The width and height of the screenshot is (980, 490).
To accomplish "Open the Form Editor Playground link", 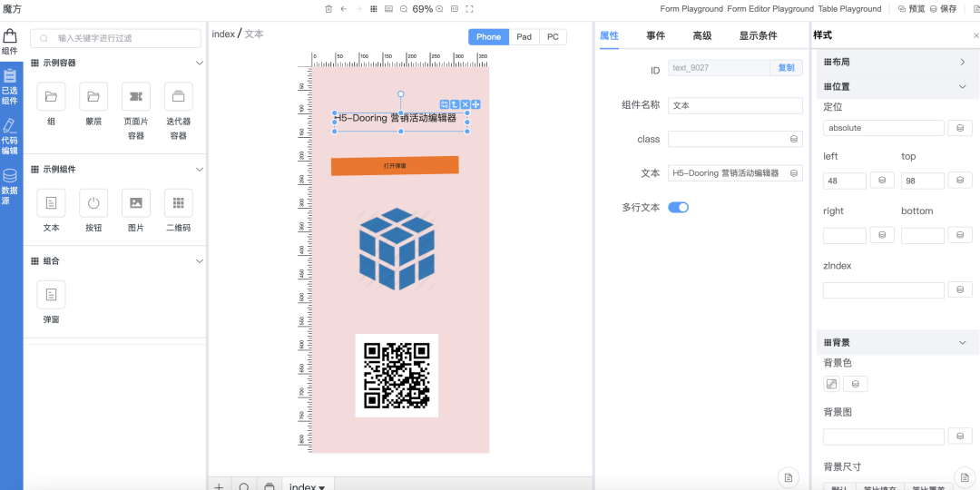I will tap(770, 9).
